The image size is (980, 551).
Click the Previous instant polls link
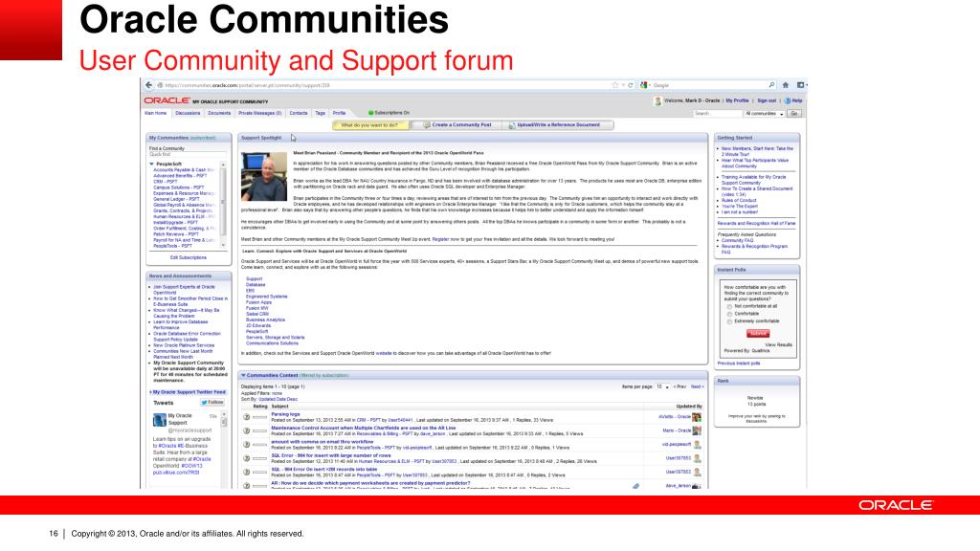[739, 363]
